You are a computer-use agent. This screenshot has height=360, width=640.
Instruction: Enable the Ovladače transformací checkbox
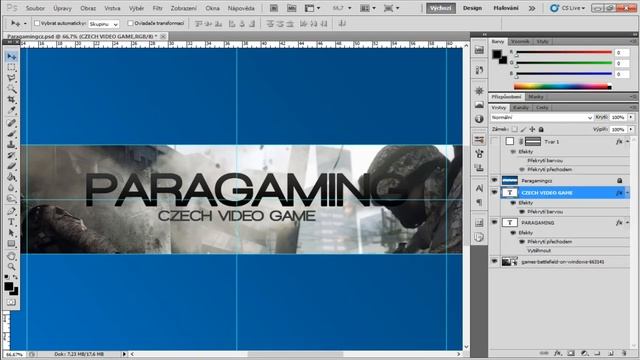[131, 24]
